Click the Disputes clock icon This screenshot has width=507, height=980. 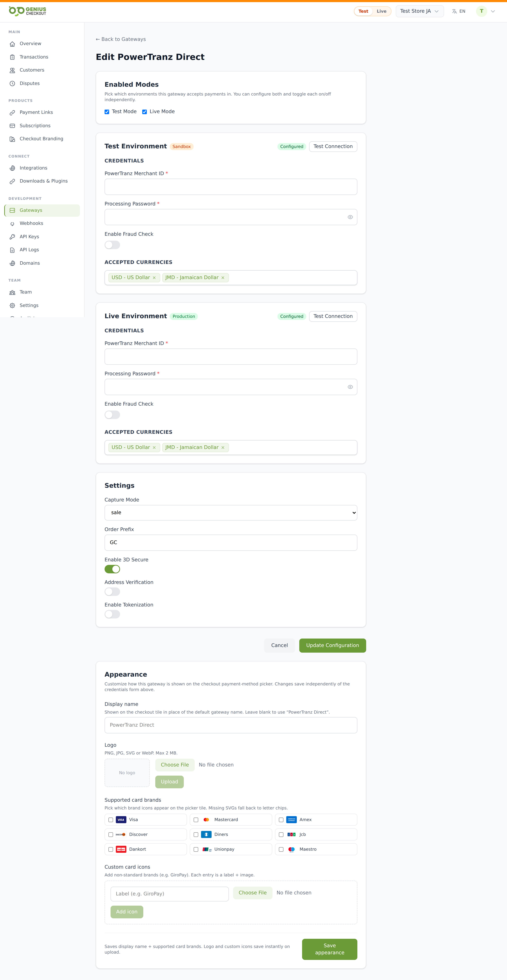click(12, 83)
